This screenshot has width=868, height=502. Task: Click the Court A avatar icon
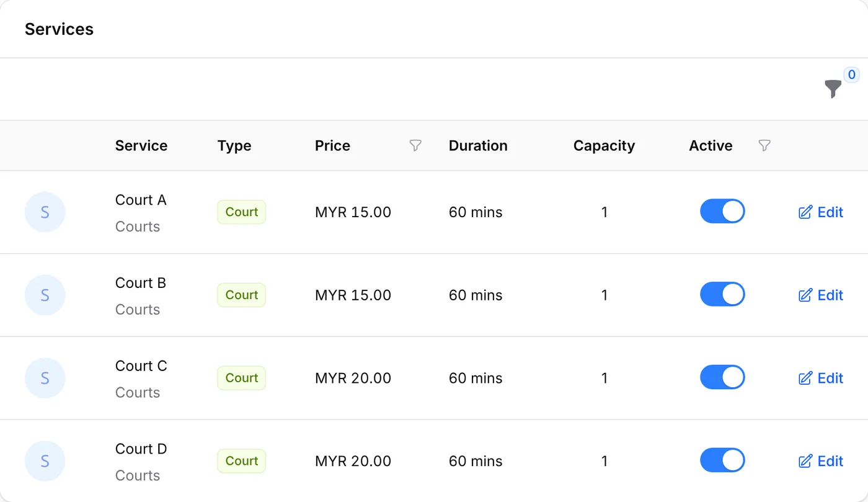pos(45,212)
